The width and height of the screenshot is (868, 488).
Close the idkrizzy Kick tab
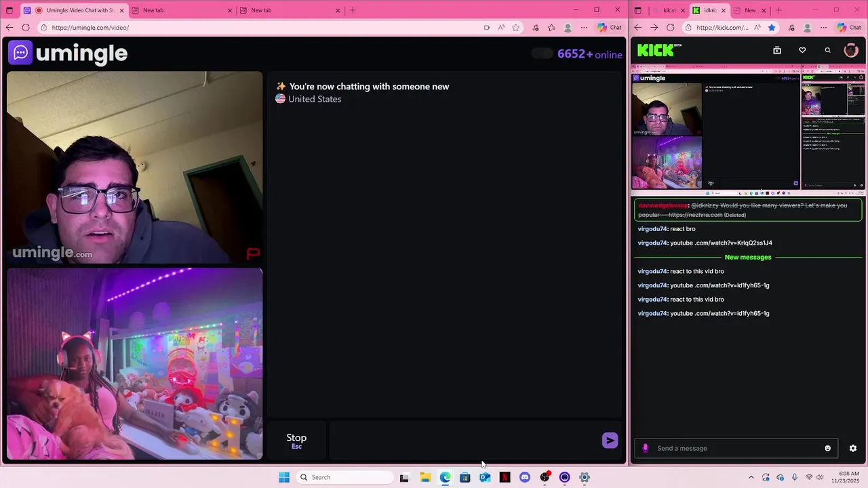724,10
